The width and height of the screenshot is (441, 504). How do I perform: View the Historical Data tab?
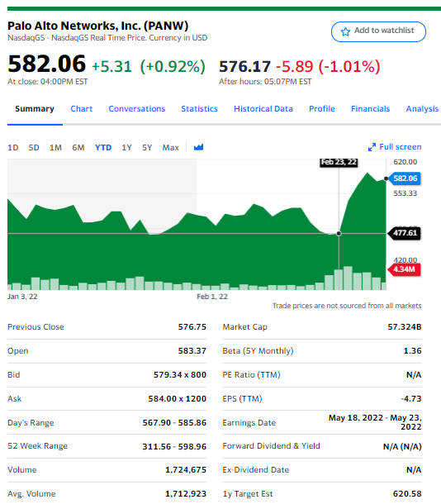pyautogui.click(x=263, y=108)
